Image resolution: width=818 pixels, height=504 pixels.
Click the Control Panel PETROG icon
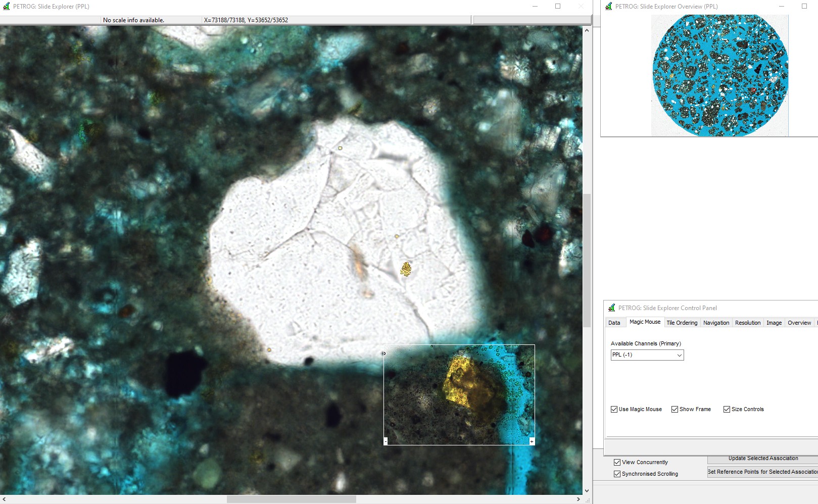coord(611,308)
